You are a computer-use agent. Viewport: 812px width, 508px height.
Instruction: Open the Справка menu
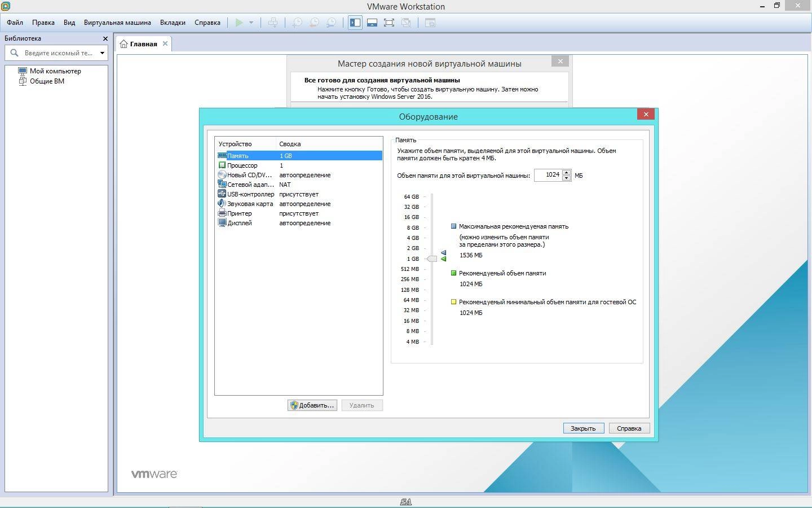click(x=208, y=23)
